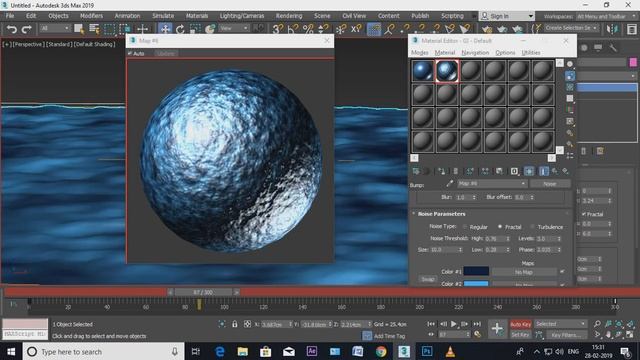Image resolution: width=640 pixels, height=360 pixels.
Task: Open the Color #1 dark blue swatch
Action: 476,271
